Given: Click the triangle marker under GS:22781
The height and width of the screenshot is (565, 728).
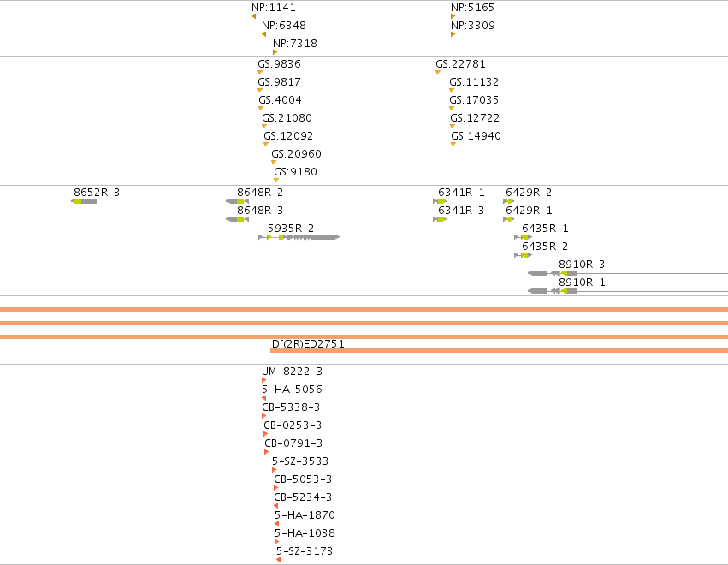Looking at the screenshot, I should click(x=438, y=73).
